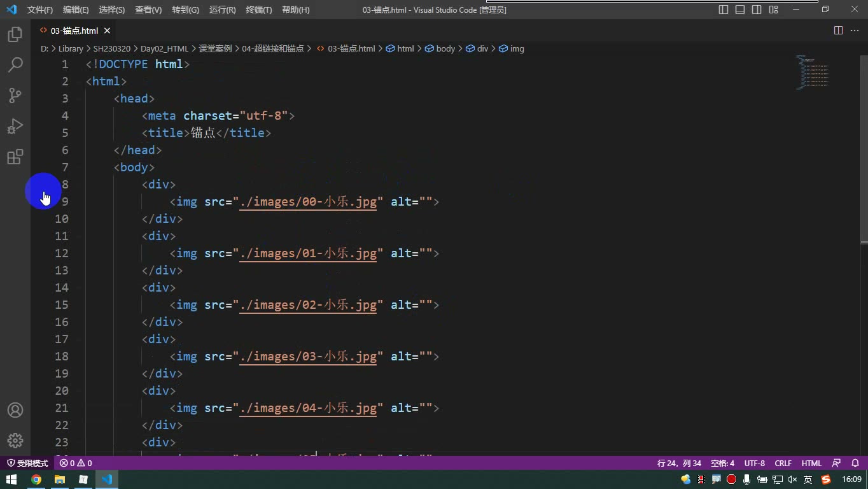Open the 编辑(E) menu
The image size is (868, 489).
pos(76,10)
